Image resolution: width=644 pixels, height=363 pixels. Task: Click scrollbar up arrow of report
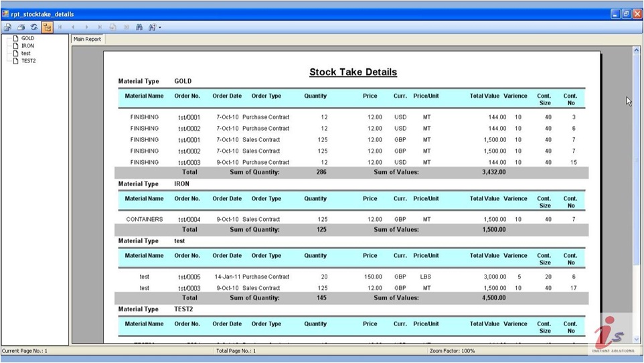(x=637, y=50)
